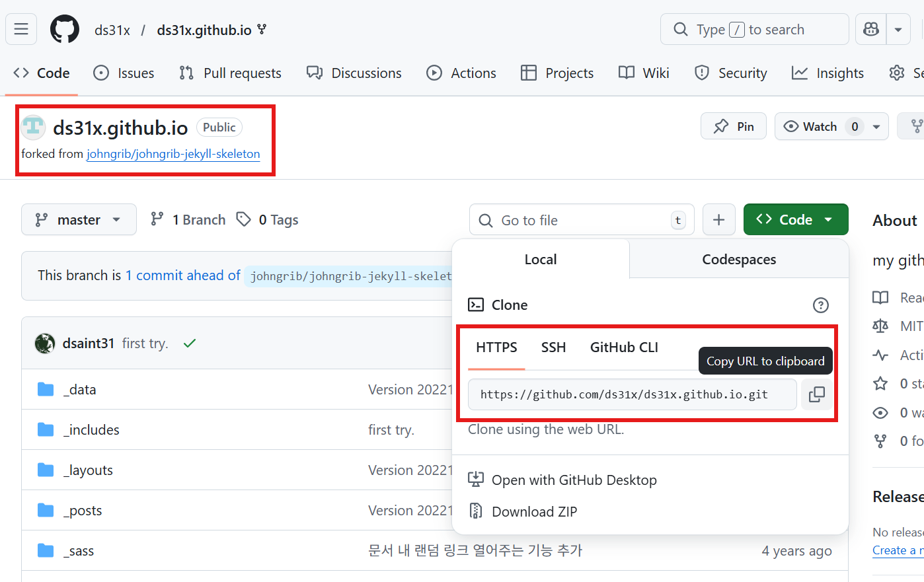Screen dimensions: 924x582
Task: Open the Insights tab
Action: click(828, 73)
